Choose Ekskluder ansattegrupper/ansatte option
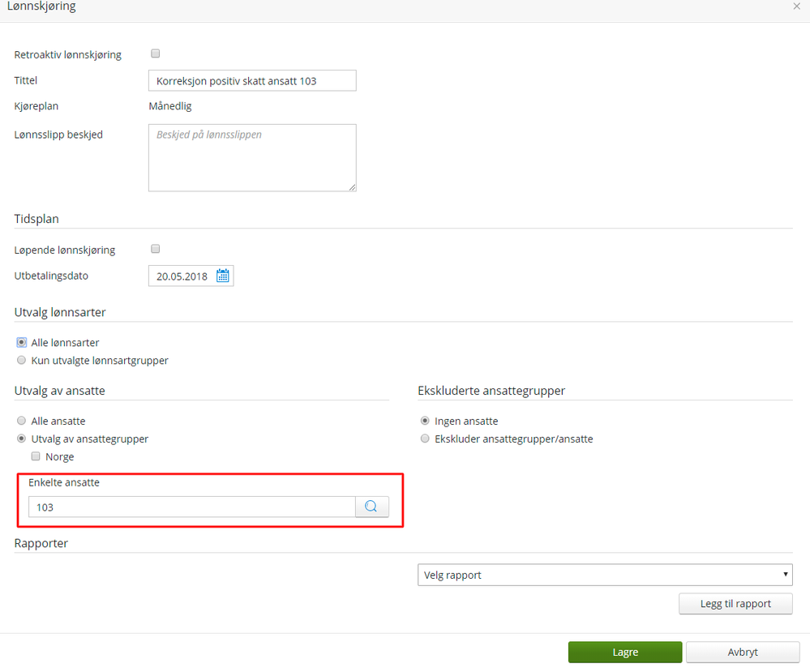 [425, 439]
